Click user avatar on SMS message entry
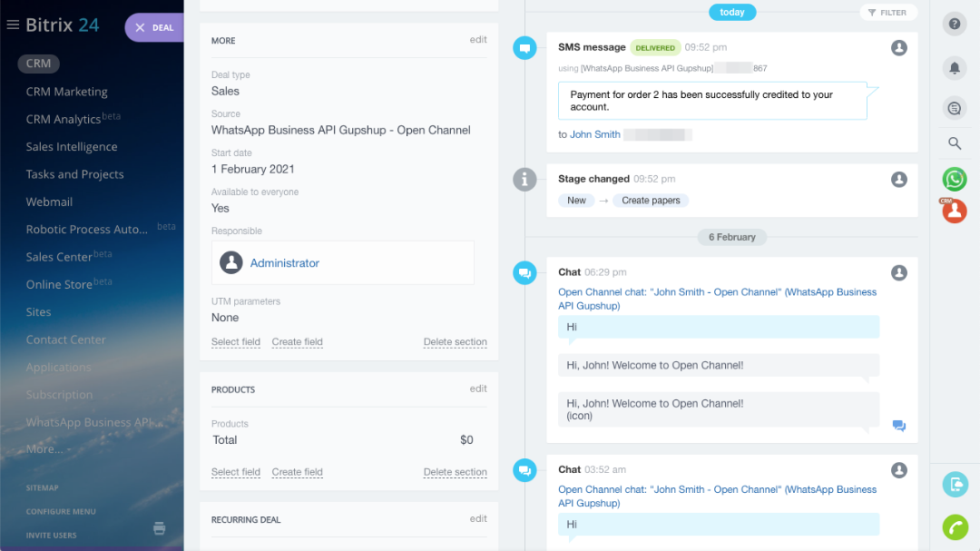The image size is (980, 551). (x=898, y=48)
